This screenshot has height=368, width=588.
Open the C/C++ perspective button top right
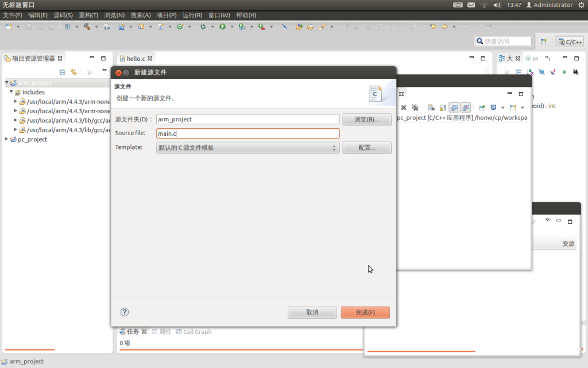coord(568,41)
